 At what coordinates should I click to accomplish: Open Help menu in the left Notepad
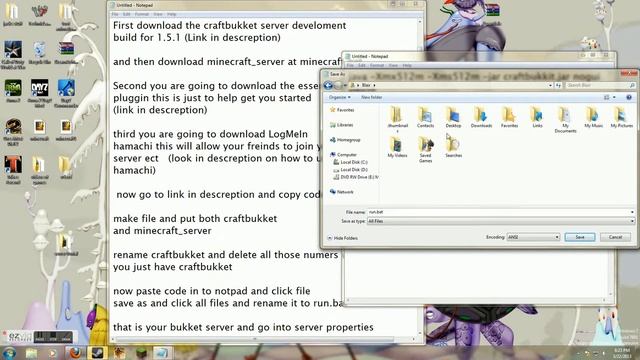click(x=171, y=14)
